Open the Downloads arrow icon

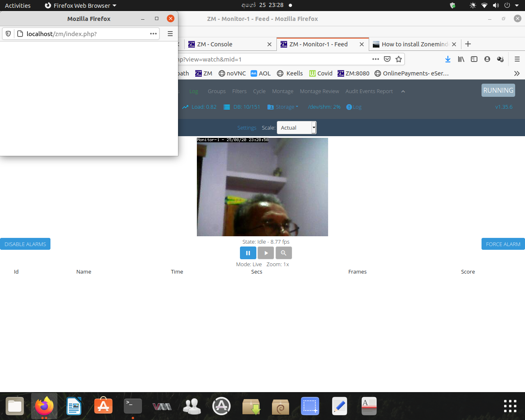(448, 59)
